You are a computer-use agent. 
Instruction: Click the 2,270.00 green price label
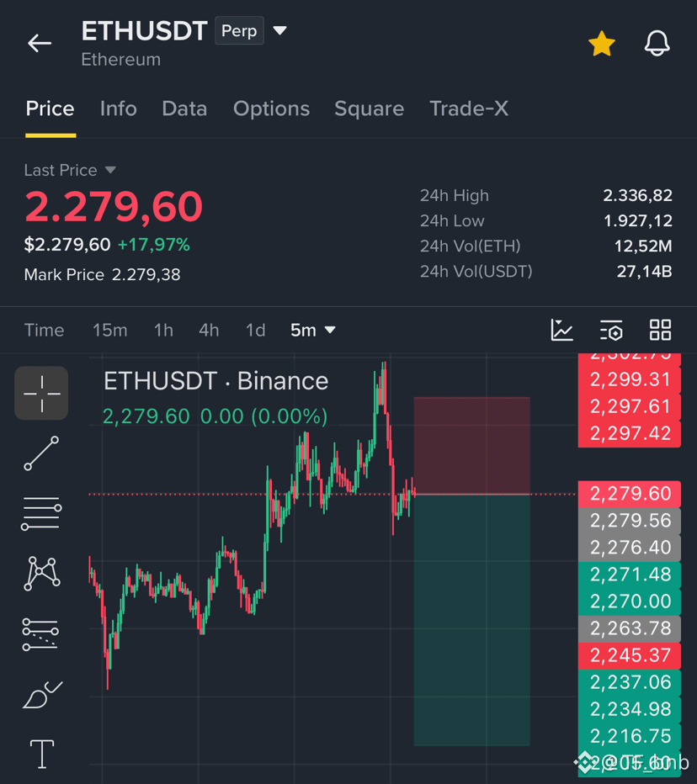[x=630, y=601]
